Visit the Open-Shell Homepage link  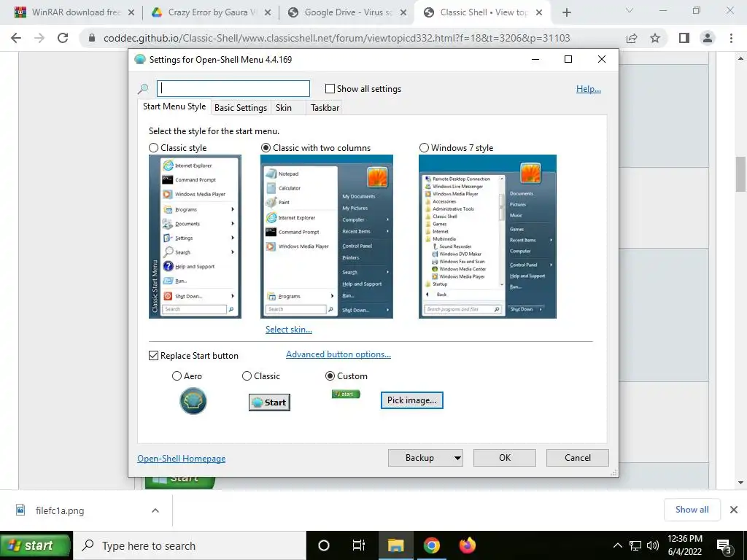tap(182, 459)
